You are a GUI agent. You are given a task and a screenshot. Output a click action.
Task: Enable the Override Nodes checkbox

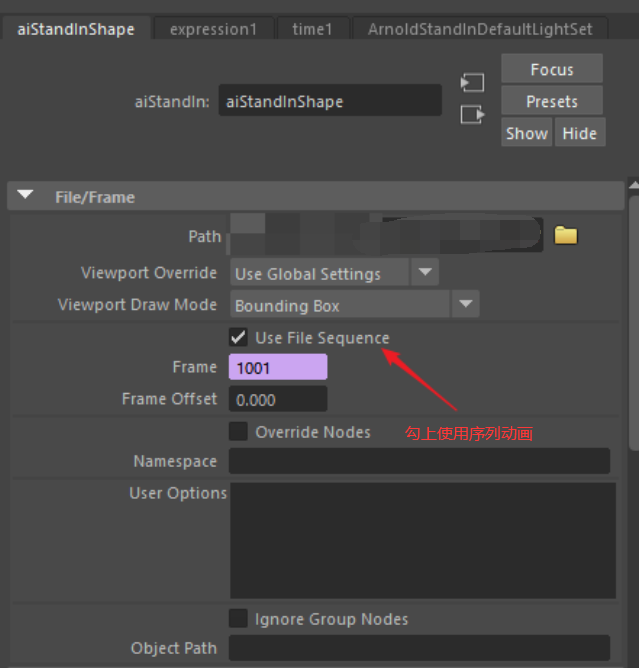[x=239, y=432]
